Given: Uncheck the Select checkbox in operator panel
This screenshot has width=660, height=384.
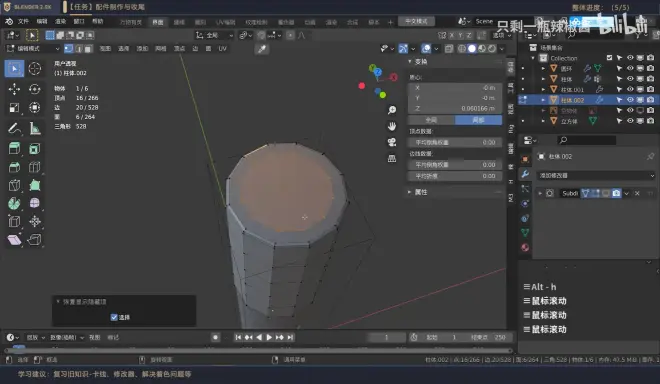Looking at the screenshot, I should pyautogui.click(x=114, y=317).
